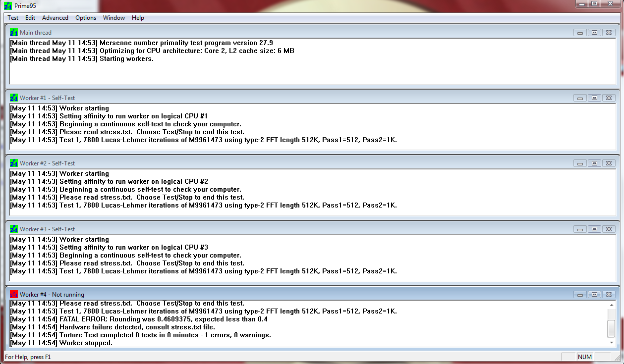624x364 pixels.
Task: Click Worker #3 'Test 1, 7800 Lucas-Lehmer' line
Action: click(x=204, y=271)
